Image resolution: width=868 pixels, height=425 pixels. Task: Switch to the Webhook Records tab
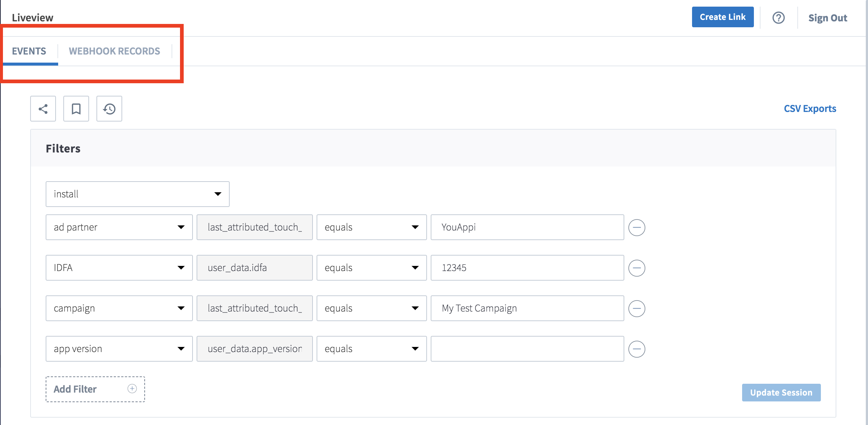tap(114, 51)
